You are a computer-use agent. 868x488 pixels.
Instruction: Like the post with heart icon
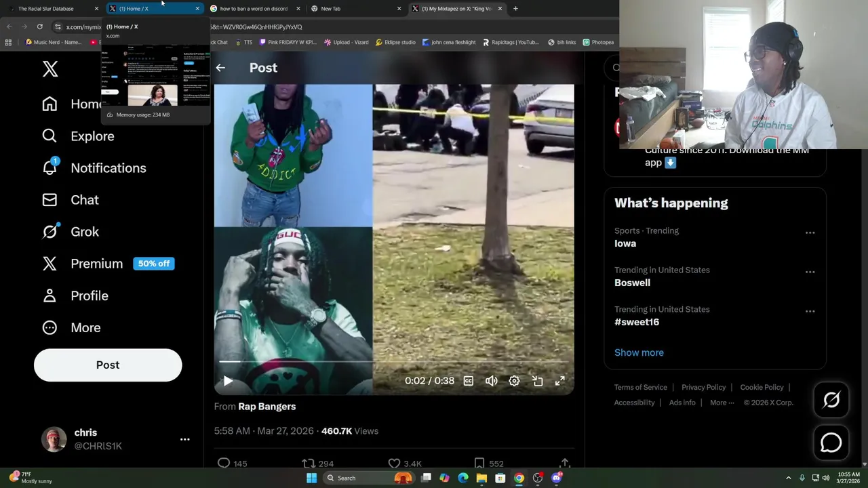tap(394, 464)
